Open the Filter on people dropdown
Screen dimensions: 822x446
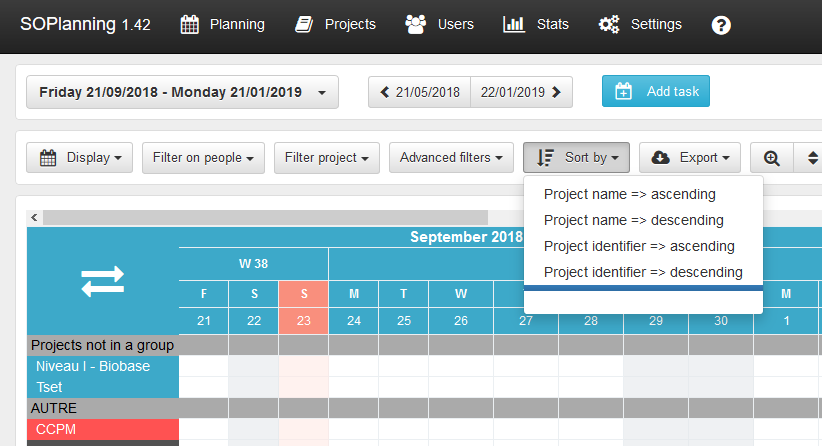203,158
